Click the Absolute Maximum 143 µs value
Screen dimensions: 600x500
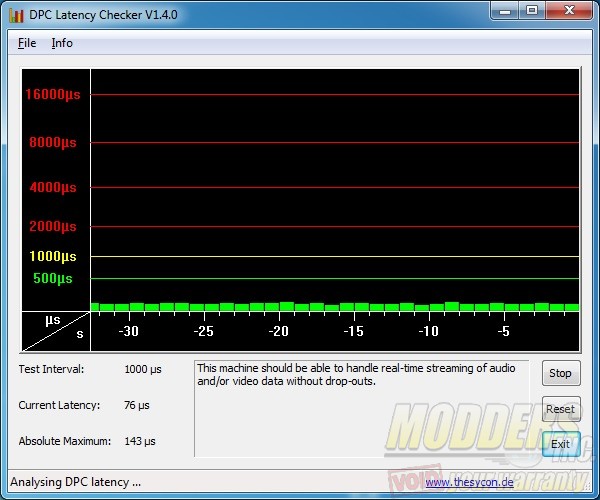tap(140, 441)
